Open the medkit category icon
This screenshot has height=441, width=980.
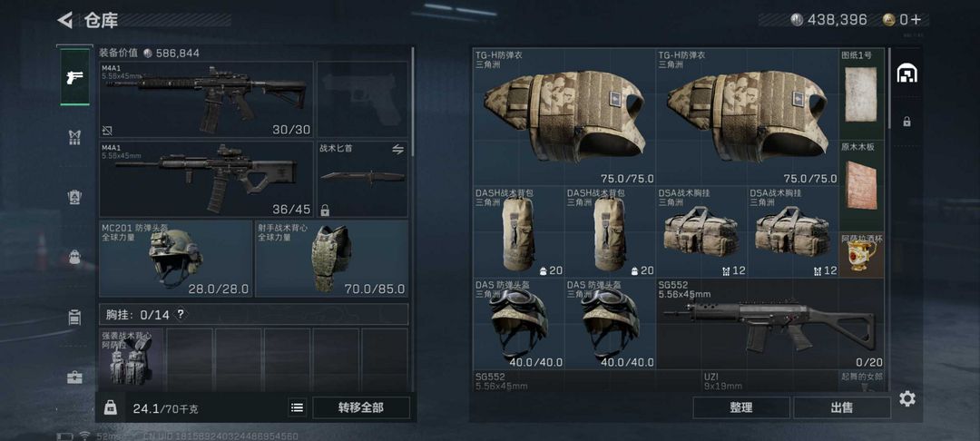74,377
